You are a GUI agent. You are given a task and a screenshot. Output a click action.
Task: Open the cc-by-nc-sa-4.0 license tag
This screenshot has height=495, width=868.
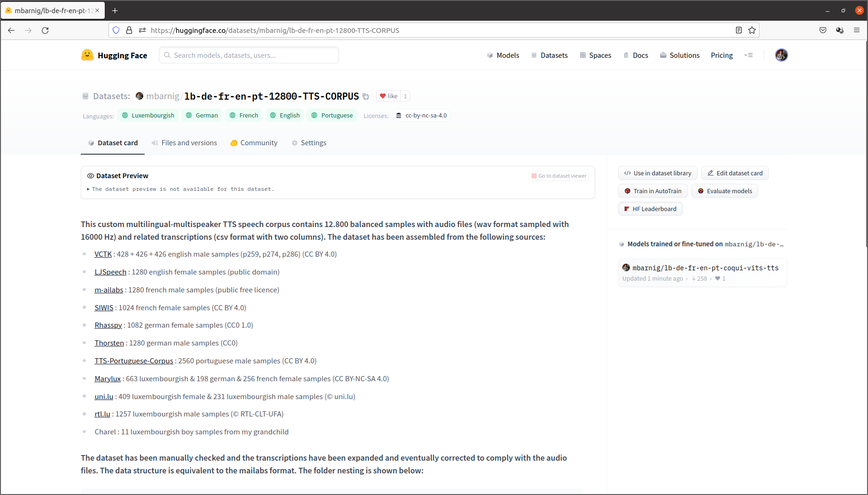421,116
